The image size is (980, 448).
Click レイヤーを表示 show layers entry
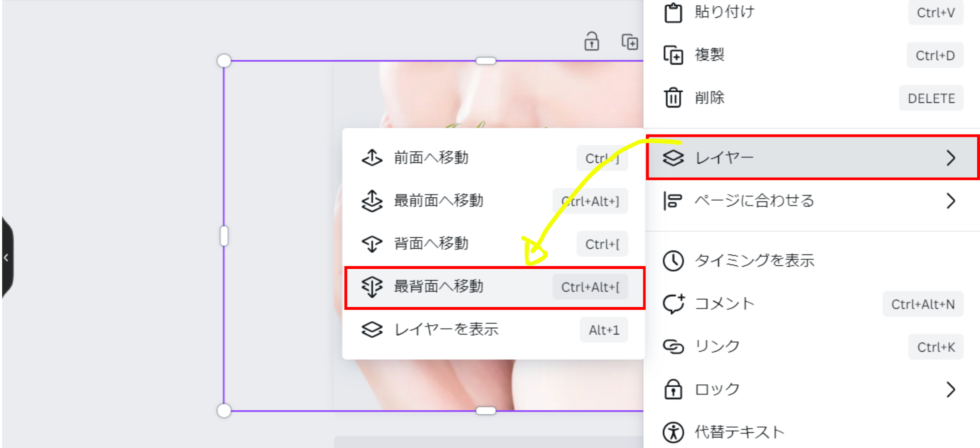[x=446, y=329]
